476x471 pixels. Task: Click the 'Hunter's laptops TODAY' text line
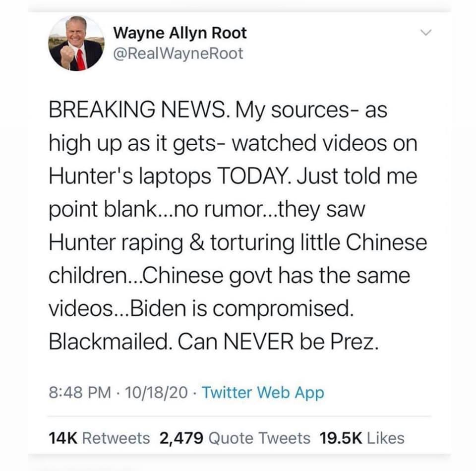233,177
